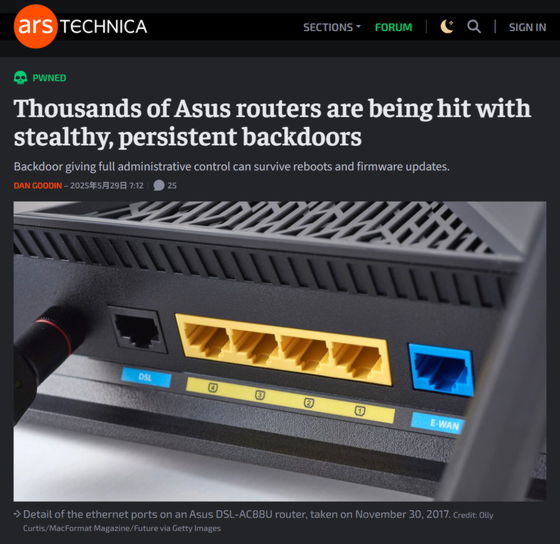
Task: Click the article headline about Asus routers
Action: (272, 123)
